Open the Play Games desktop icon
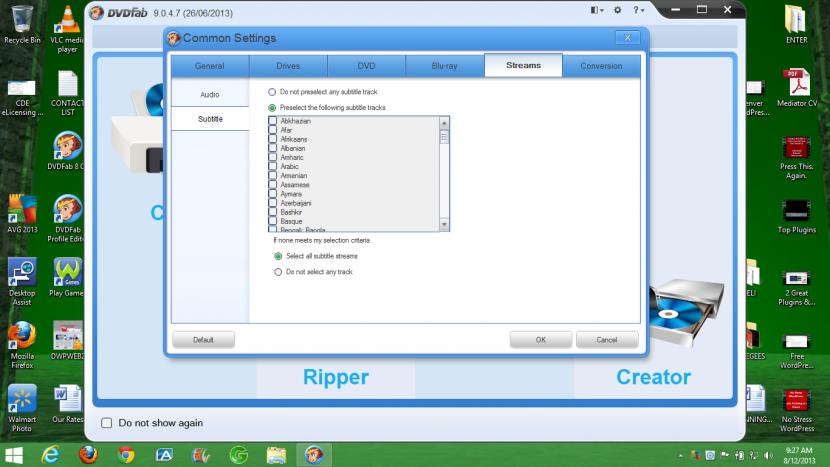The height and width of the screenshot is (467, 830). tap(67, 277)
